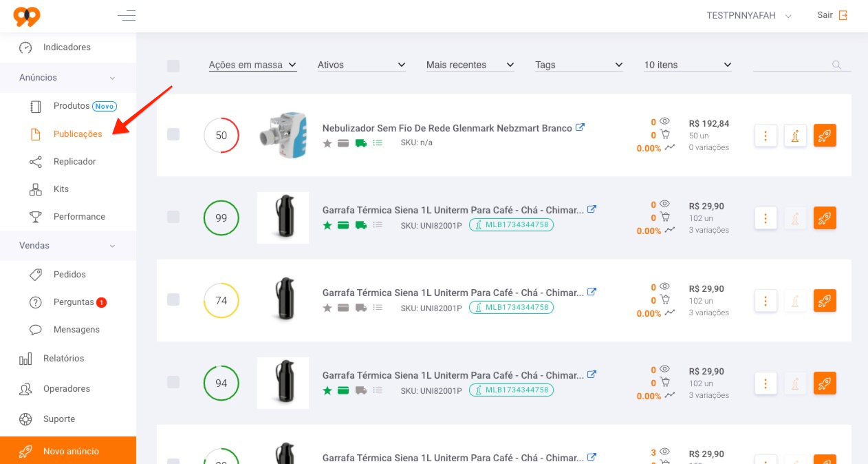Select the checkbox for score 74 listing
This screenshot has width=868, height=464.
point(173,299)
